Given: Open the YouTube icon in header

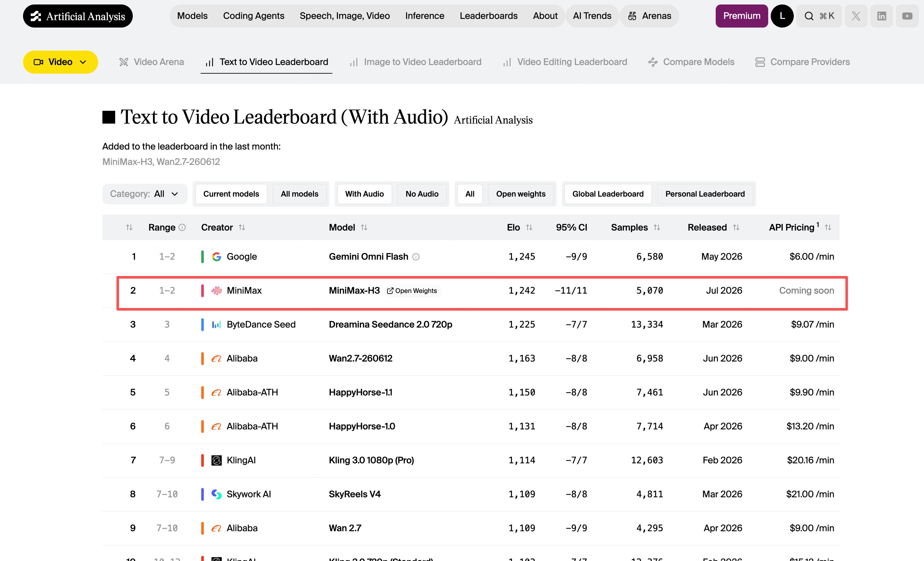Looking at the screenshot, I should [907, 16].
